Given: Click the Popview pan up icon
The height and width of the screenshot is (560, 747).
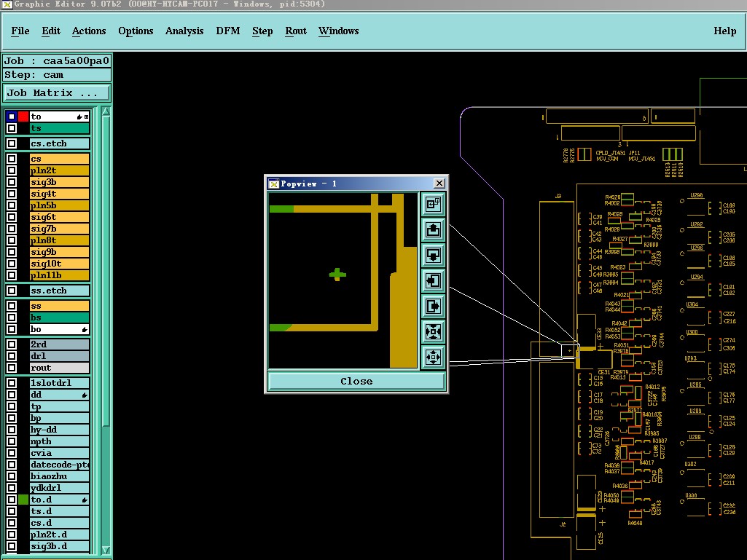Looking at the screenshot, I should pos(433,230).
